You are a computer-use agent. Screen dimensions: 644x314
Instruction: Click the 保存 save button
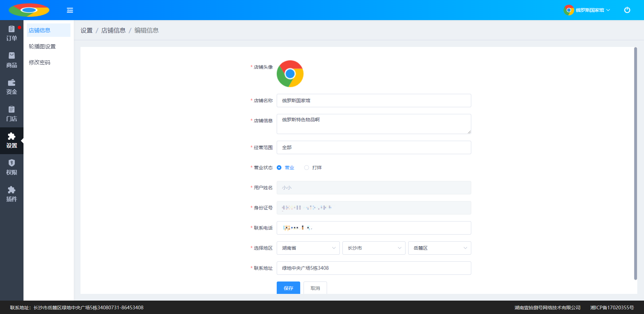point(288,288)
